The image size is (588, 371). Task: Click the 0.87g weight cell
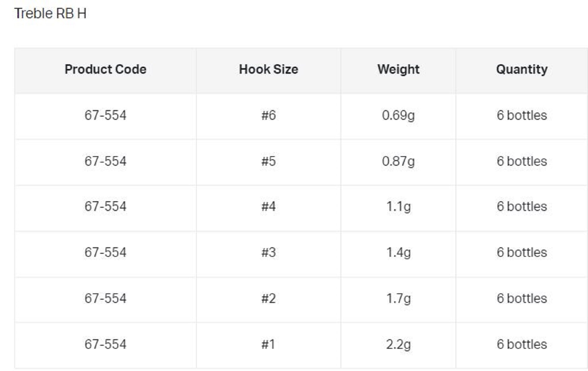pos(398,161)
